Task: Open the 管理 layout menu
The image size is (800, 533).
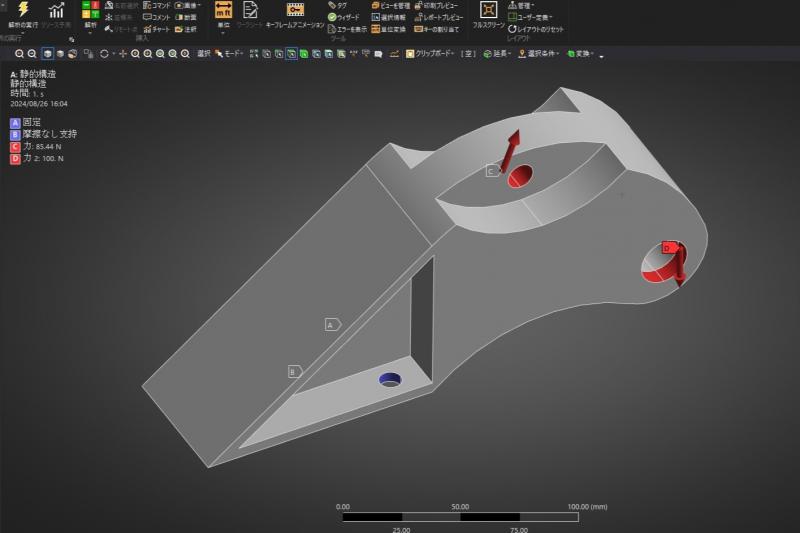Action: tap(519, 5)
